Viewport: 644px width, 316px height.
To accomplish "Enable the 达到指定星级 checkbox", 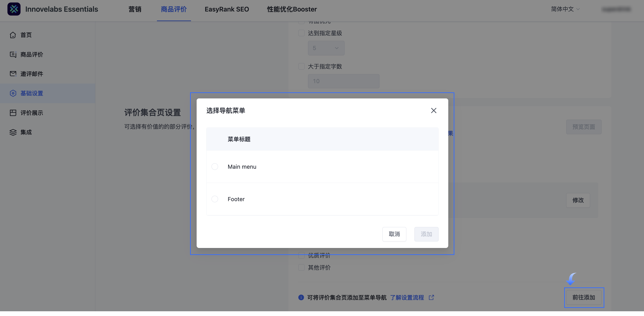I will [x=301, y=33].
